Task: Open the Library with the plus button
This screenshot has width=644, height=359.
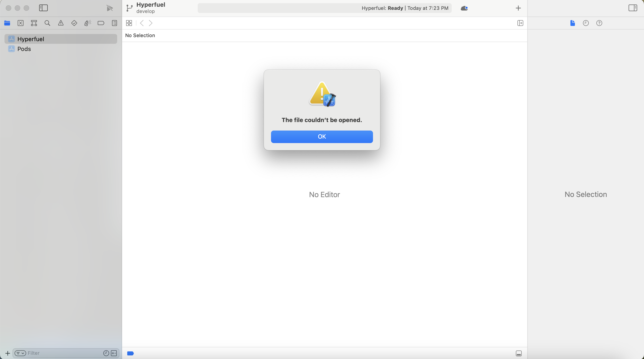Action: coord(518,8)
